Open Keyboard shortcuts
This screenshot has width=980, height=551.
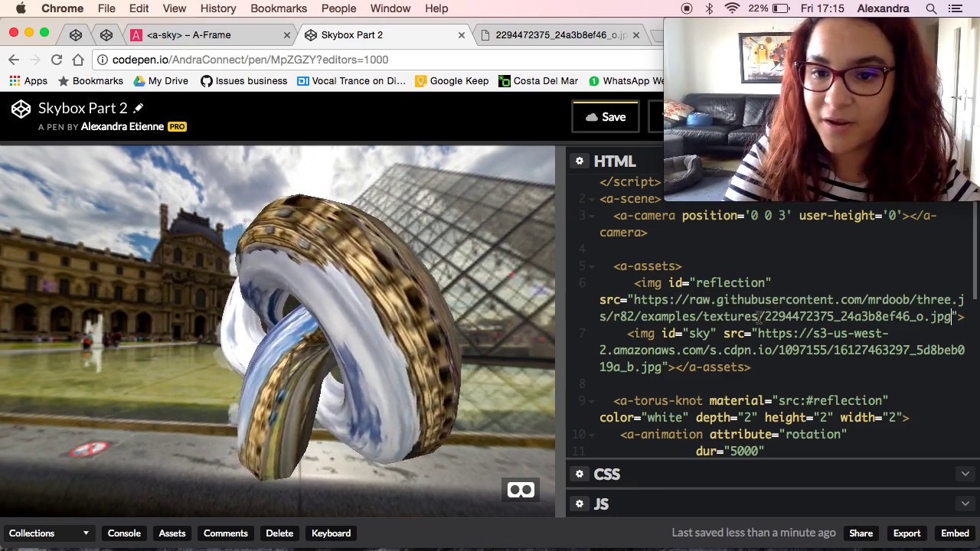332,533
